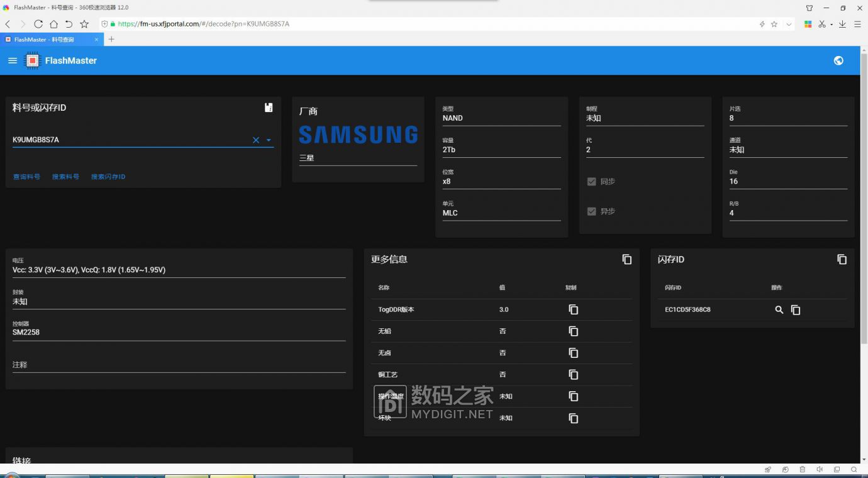Select the 2Tb capacity value

point(448,150)
